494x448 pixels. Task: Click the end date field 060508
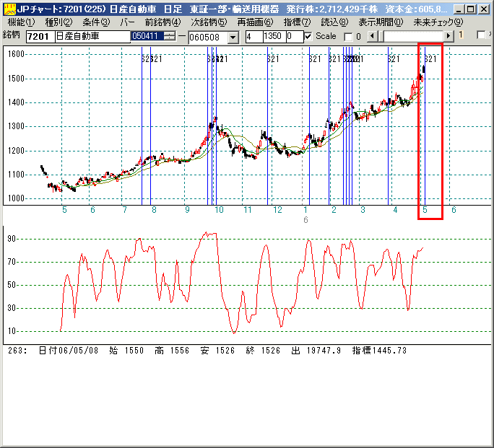click(208, 38)
